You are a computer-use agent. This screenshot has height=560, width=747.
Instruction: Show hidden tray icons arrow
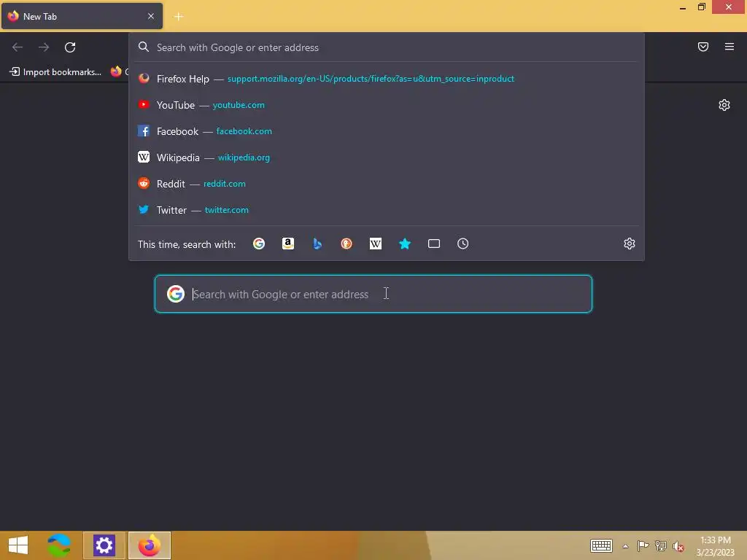tap(625, 546)
